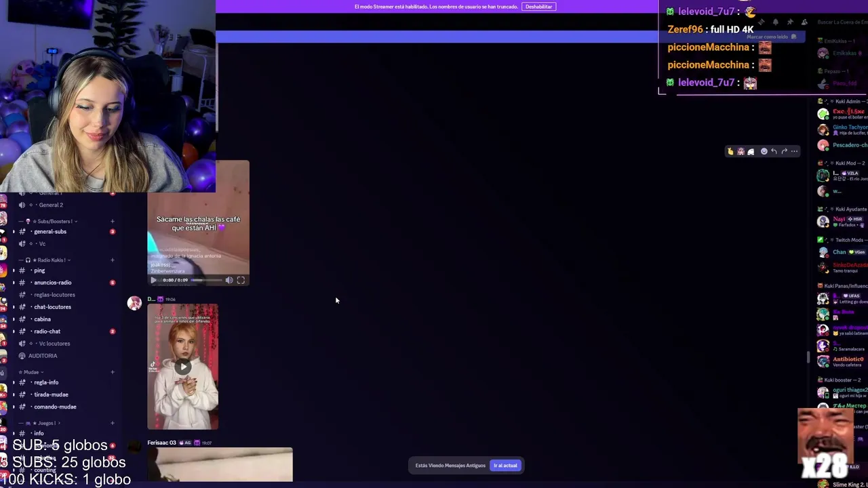Open the reglas-locutores channel
The height and width of the screenshot is (488, 868).
coord(54,295)
